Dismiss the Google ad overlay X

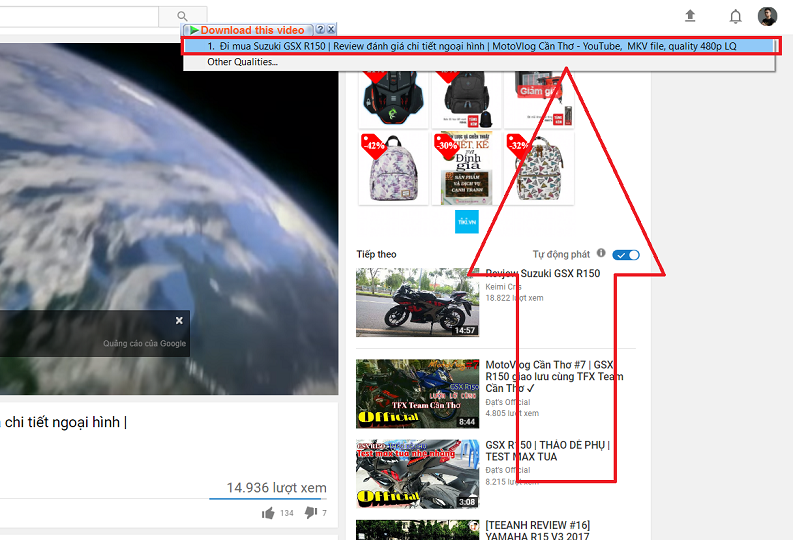179,321
